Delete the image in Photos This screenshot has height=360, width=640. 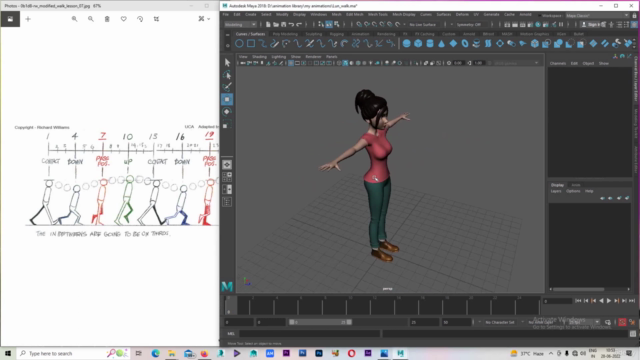click(x=107, y=19)
